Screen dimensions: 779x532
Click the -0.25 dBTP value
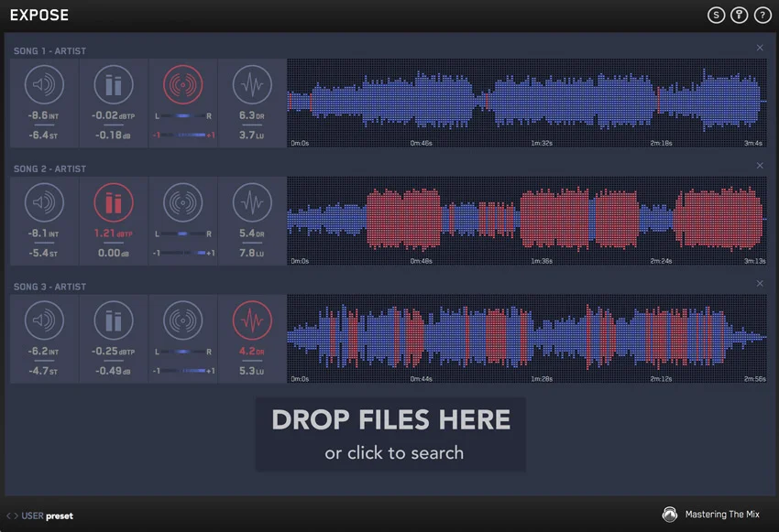[x=114, y=352]
